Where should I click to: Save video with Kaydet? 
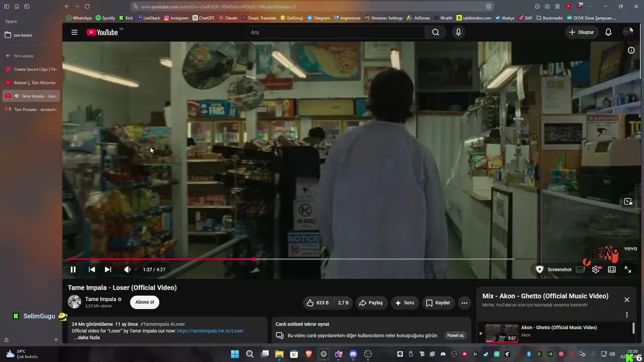438,303
